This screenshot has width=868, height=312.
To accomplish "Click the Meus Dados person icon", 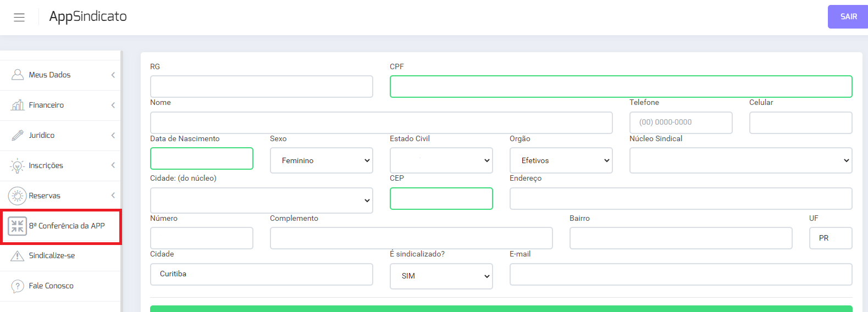I will click(x=18, y=75).
